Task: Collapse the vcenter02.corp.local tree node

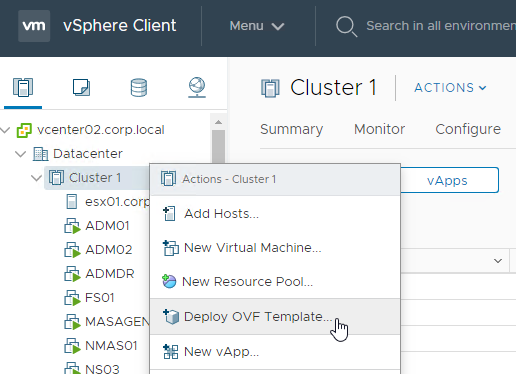Action: point(5,130)
